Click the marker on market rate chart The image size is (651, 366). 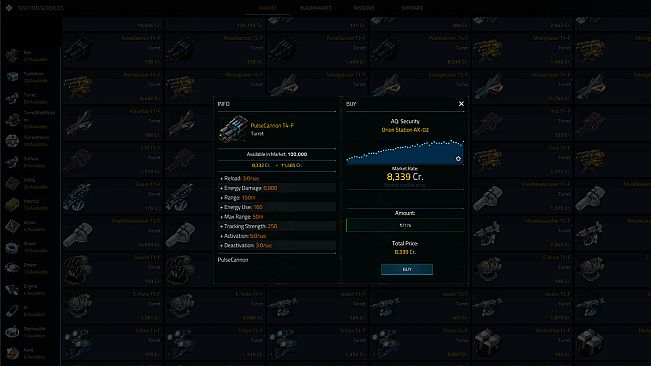[458, 159]
